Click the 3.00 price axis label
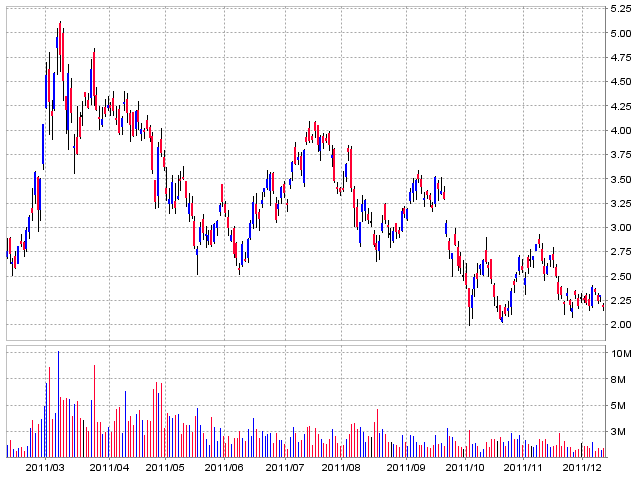640x480 pixels. click(x=620, y=227)
